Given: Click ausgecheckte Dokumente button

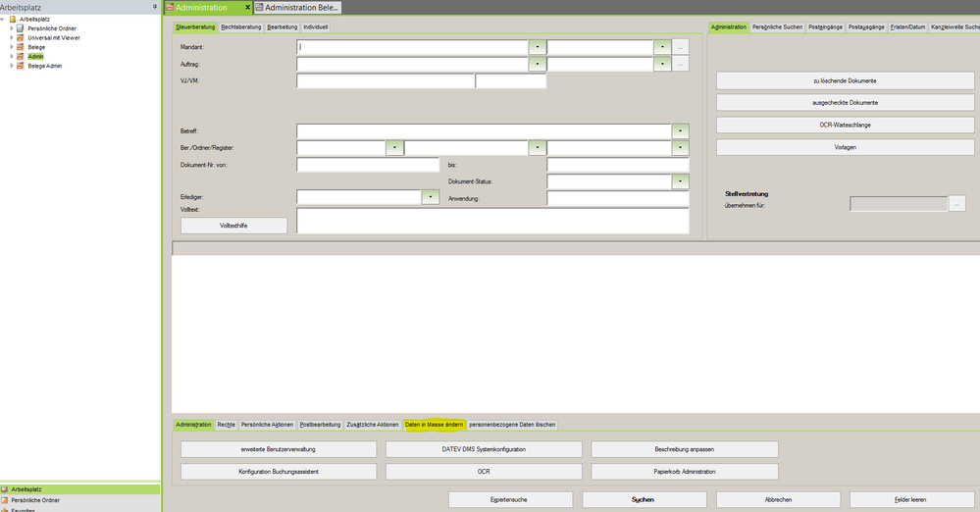Looking at the screenshot, I should pos(845,103).
